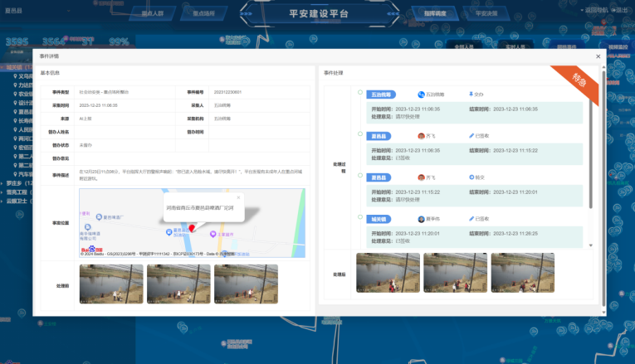This screenshot has width=635, height=364.
Task: Select the 长寿 location tree item
Action: tap(22, 120)
